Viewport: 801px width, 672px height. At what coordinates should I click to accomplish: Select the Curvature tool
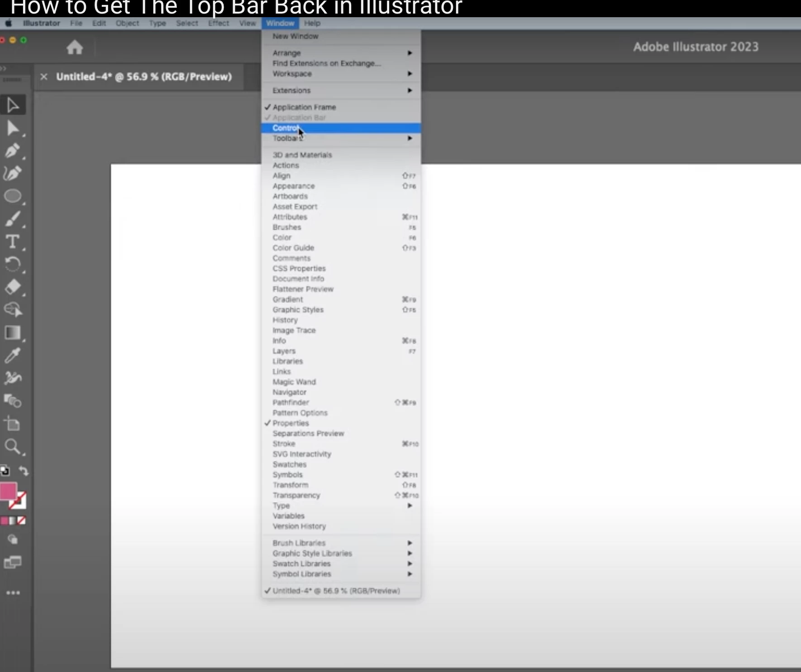13,173
